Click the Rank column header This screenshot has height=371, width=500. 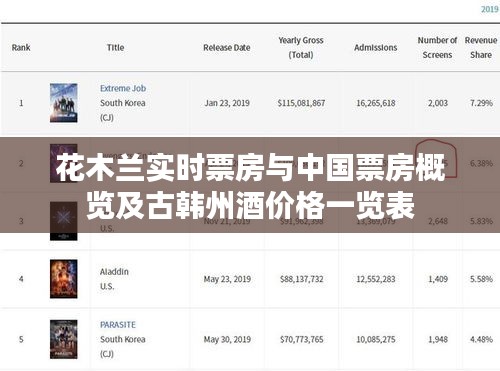pyautogui.click(x=21, y=48)
